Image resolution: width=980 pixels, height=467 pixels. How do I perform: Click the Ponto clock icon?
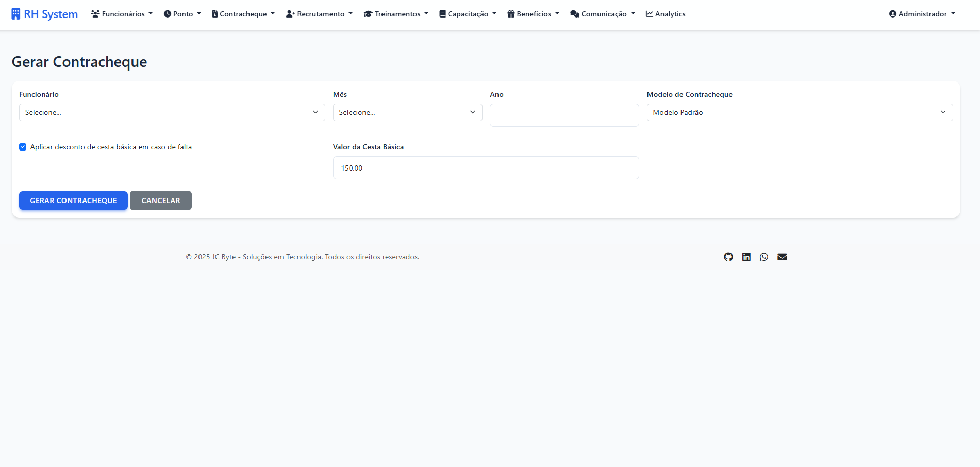click(x=168, y=14)
